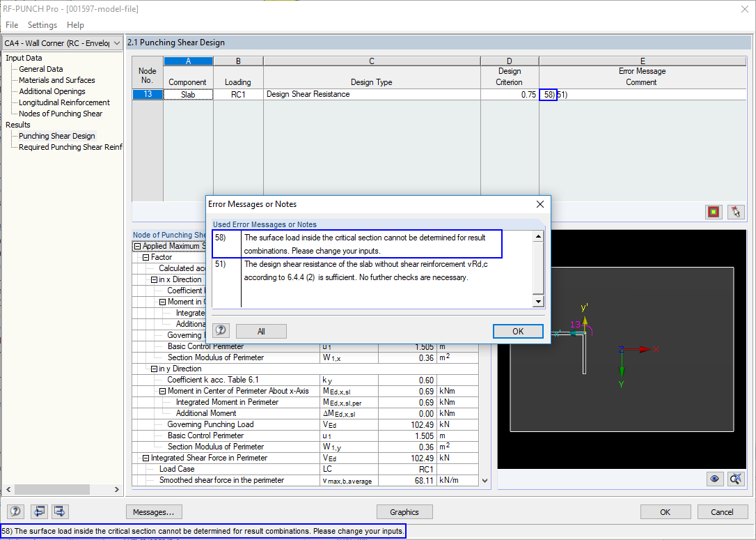This screenshot has width=756, height=540.
Task: Collapse the Moment in node under x Direction
Action: coord(162,302)
